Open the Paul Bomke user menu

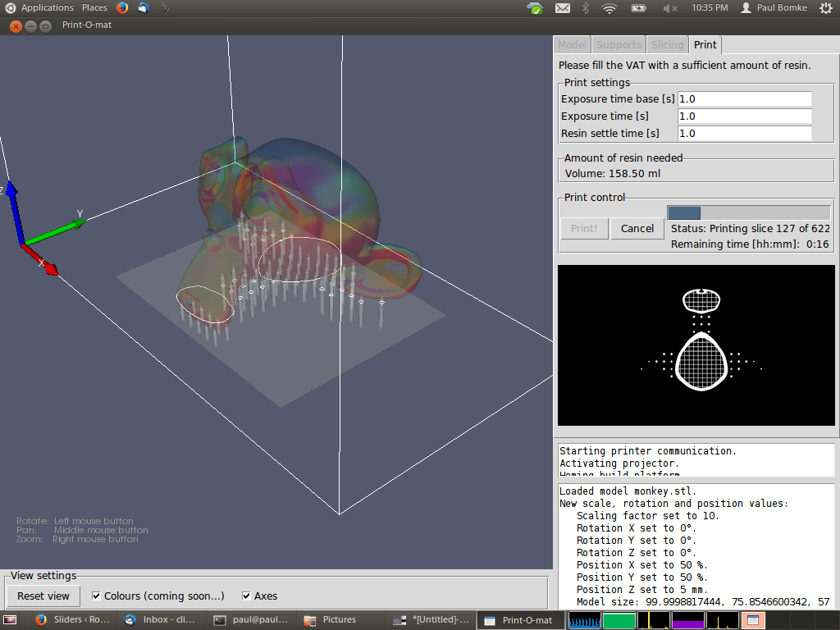[774, 7]
